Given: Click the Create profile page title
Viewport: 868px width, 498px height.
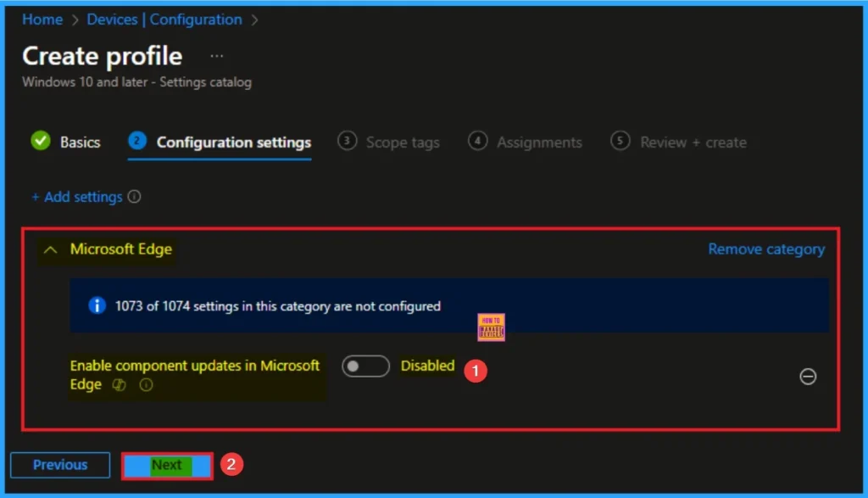Looking at the screenshot, I should [103, 56].
